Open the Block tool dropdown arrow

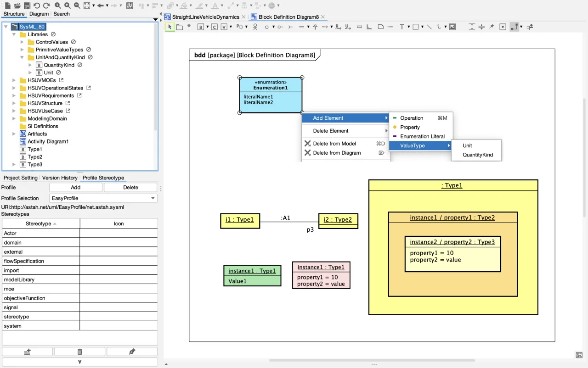click(207, 27)
